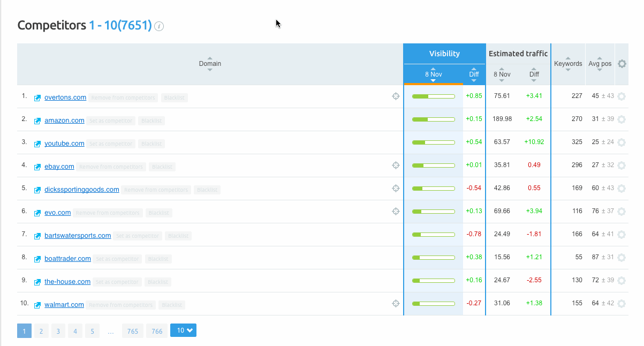Jump to page 766 in pagination
The image size is (644, 346).
pos(157,330)
